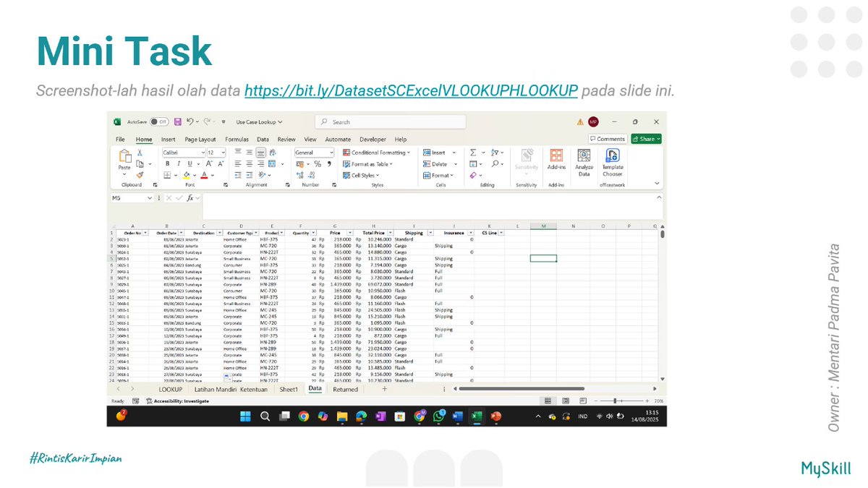868x488 pixels.
Task: Open the Insurance column filter dropdown
Action: 471,233
